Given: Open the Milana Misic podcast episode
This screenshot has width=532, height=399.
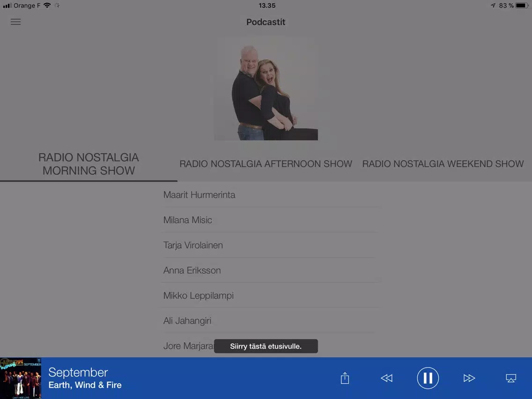Looking at the screenshot, I should (270, 220).
